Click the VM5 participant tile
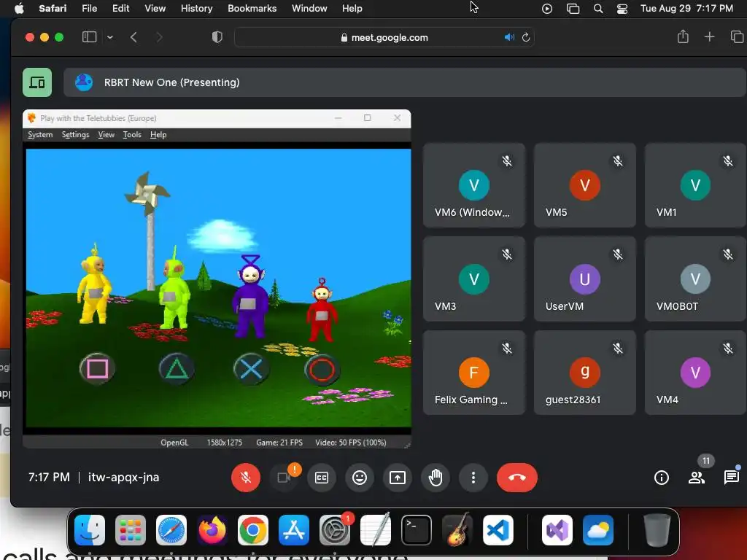Screen dimensions: 747x560 [x=585, y=185]
